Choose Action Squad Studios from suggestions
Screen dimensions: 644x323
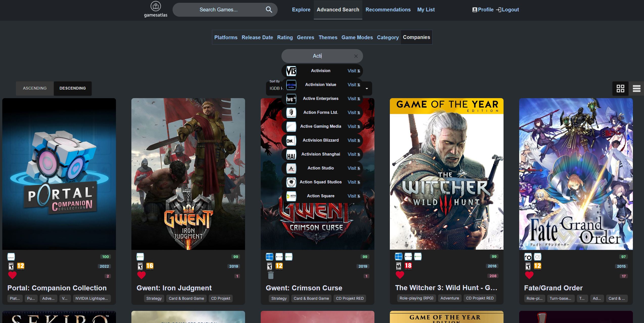point(320,182)
